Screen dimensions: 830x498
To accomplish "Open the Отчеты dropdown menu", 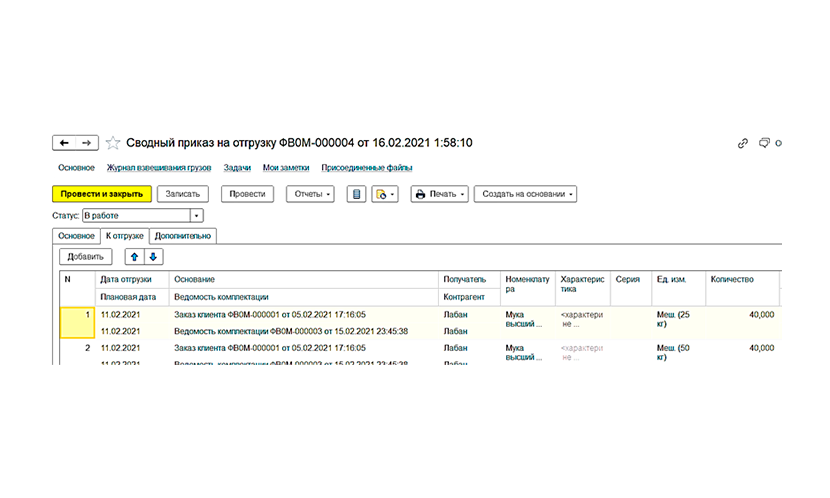I will pyautogui.click(x=310, y=194).
